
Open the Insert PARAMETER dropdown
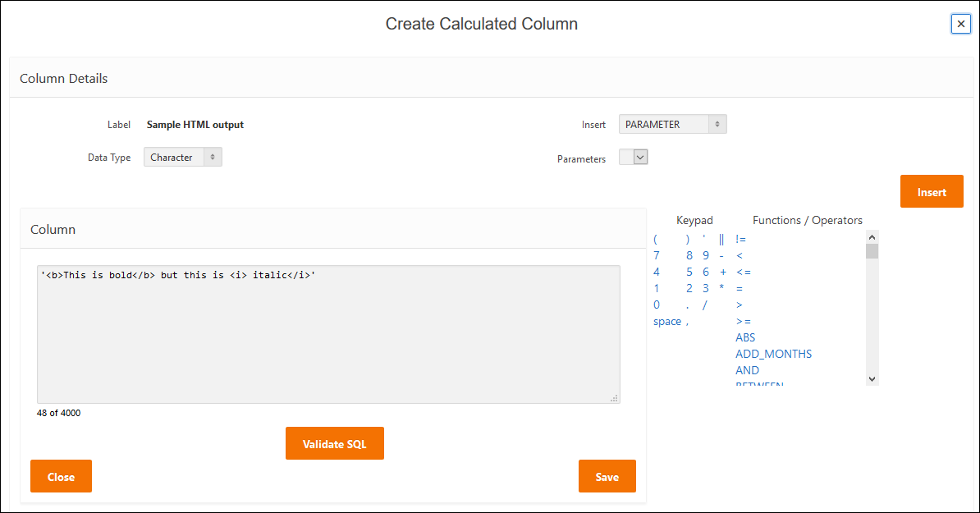tap(672, 125)
